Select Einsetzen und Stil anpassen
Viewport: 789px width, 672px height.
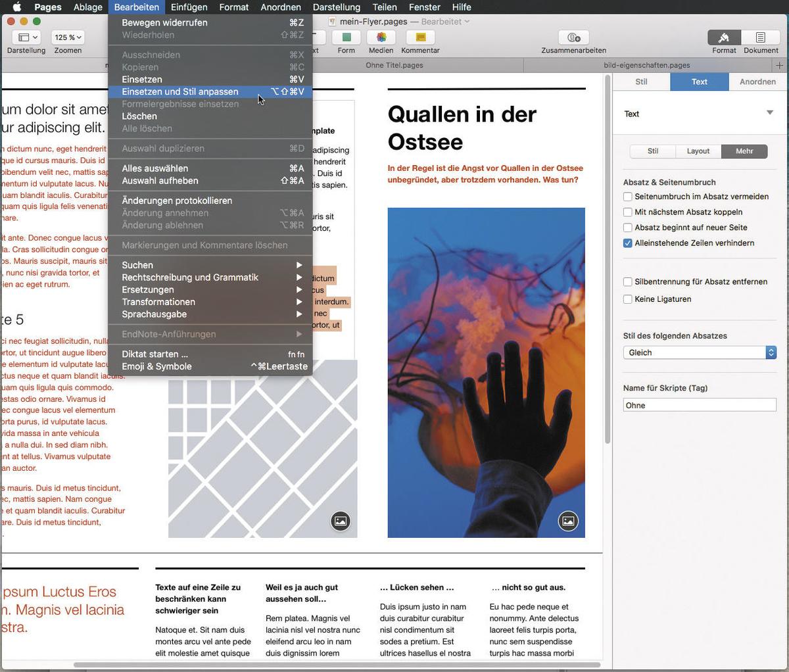tap(210, 91)
